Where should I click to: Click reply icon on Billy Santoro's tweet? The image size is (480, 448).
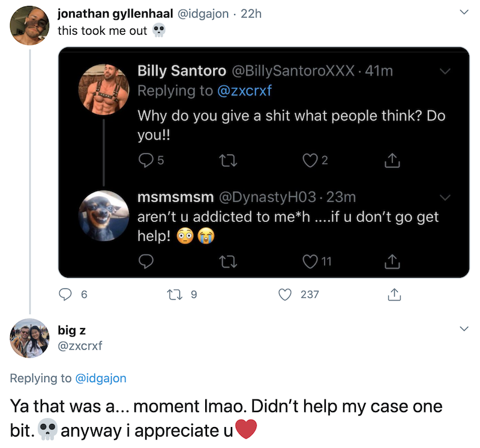coord(146,160)
